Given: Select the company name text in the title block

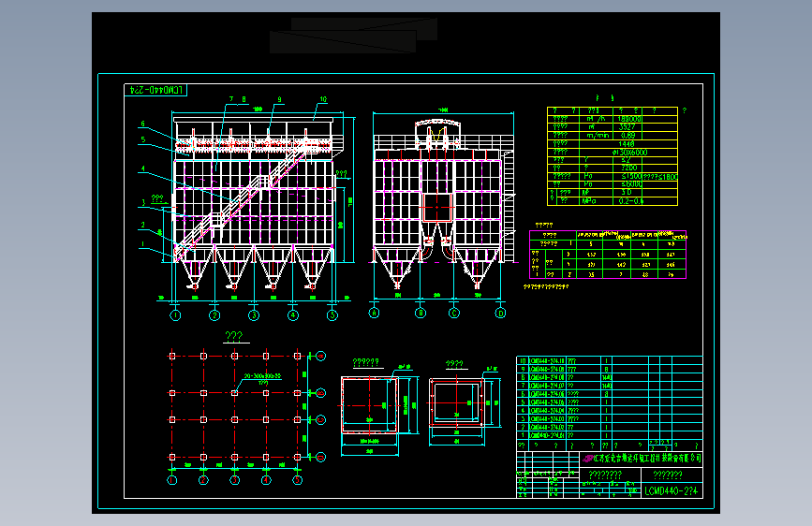Looking at the screenshot, I should point(647,459).
